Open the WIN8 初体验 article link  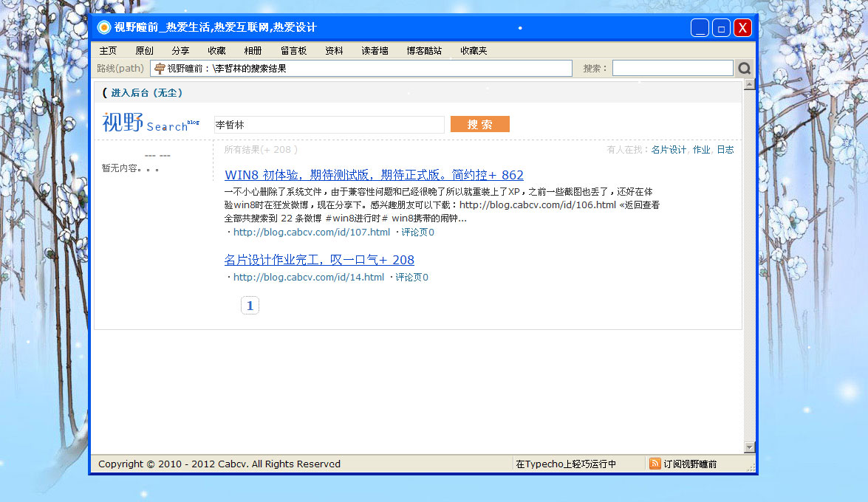pyautogui.click(x=374, y=175)
